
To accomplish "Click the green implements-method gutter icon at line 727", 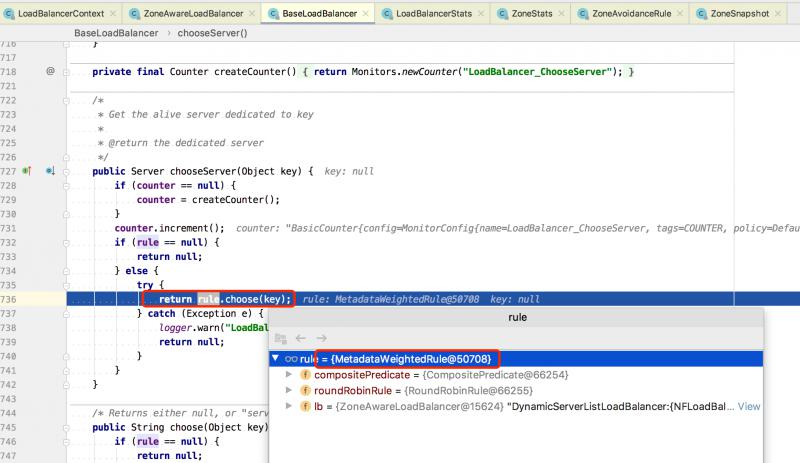I will pos(27,170).
